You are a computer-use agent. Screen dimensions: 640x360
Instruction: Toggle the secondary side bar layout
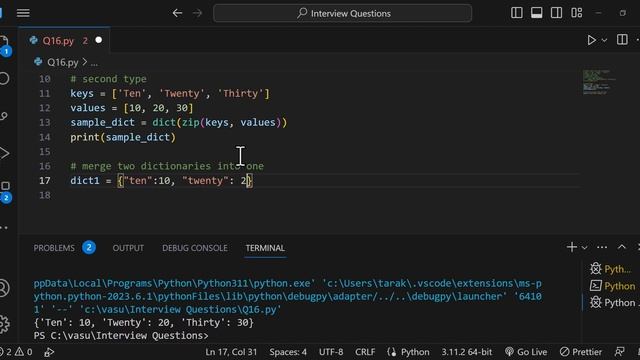coord(556,13)
